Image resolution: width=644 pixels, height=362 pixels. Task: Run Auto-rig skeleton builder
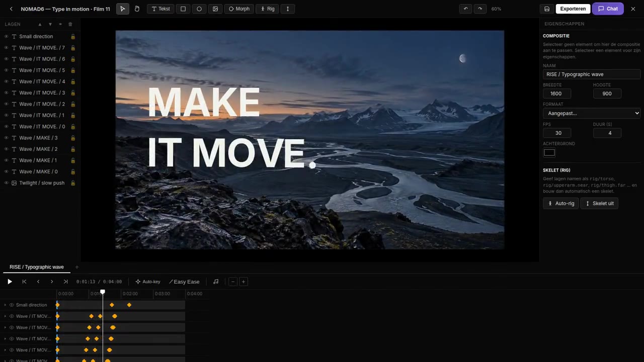point(560,203)
